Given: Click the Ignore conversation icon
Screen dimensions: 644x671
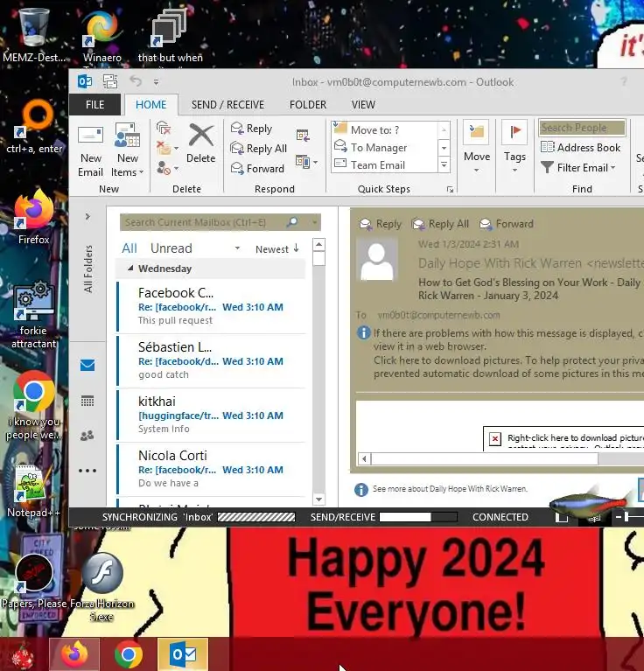Looking at the screenshot, I should pos(164,128).
